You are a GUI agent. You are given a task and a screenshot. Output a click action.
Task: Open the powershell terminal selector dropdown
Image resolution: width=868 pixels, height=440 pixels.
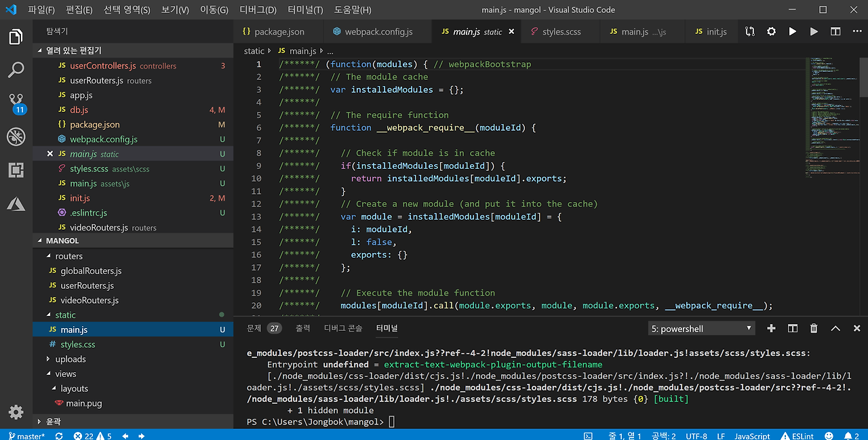click(701, 329)
